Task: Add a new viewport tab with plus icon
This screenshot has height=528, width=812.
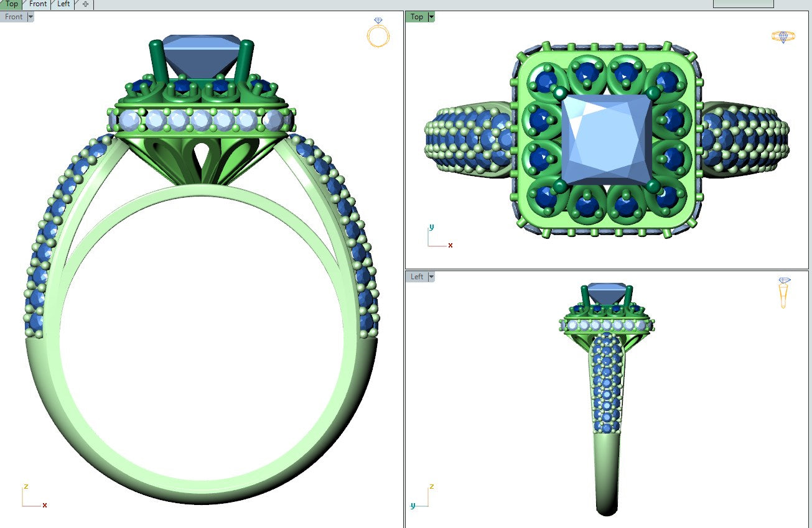Action: tap(85, 4)
